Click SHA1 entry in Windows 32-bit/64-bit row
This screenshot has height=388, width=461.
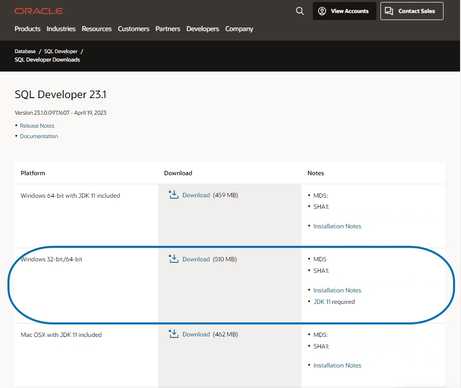coord(321,270)
